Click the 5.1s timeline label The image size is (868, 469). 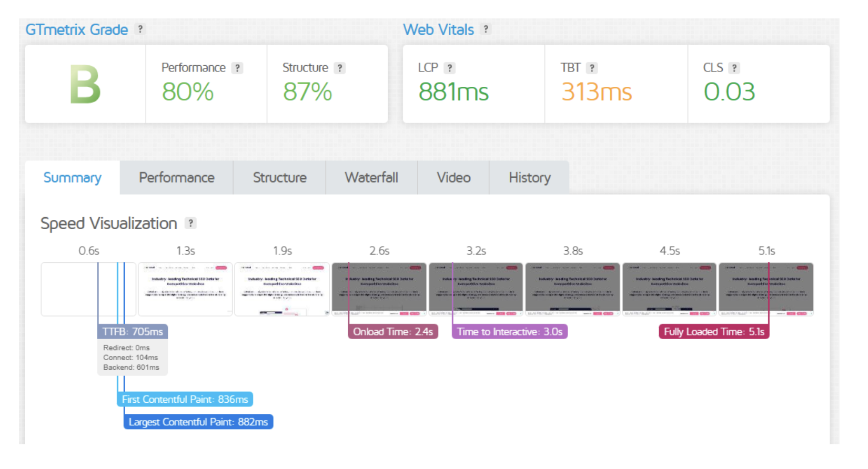pos(766,251)
